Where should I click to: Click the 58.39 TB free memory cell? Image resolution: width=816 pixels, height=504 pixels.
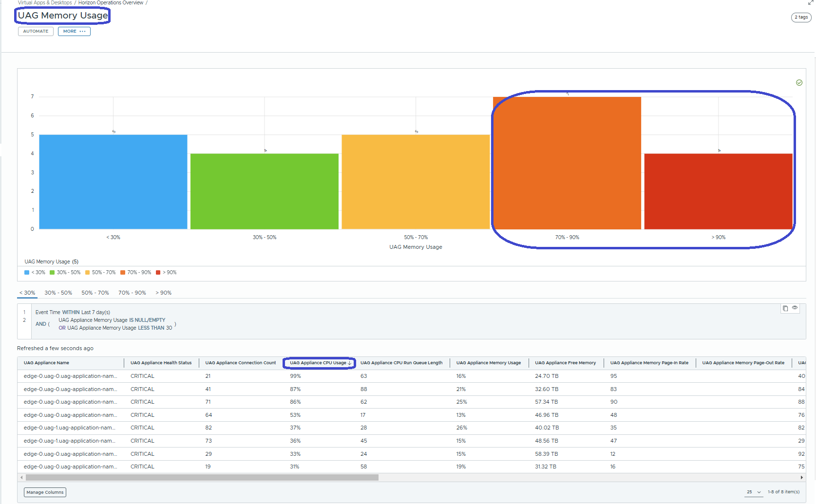tap(547, 454)
